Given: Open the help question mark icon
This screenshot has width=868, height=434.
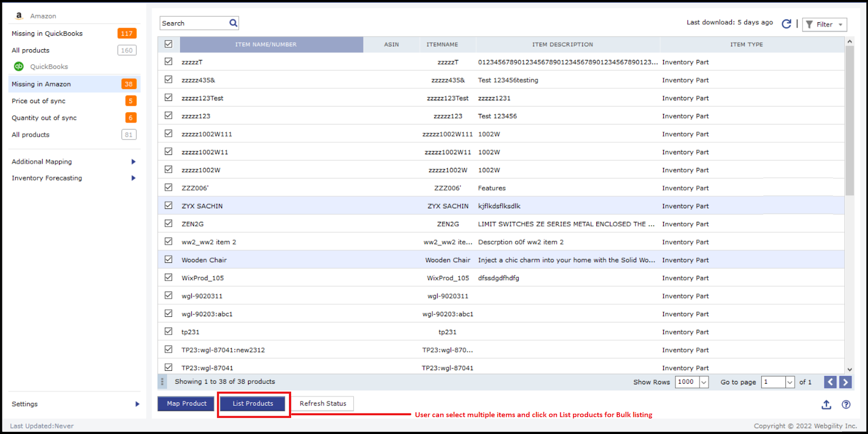Looking at the screenshot, I should click(x=846, y=404).
